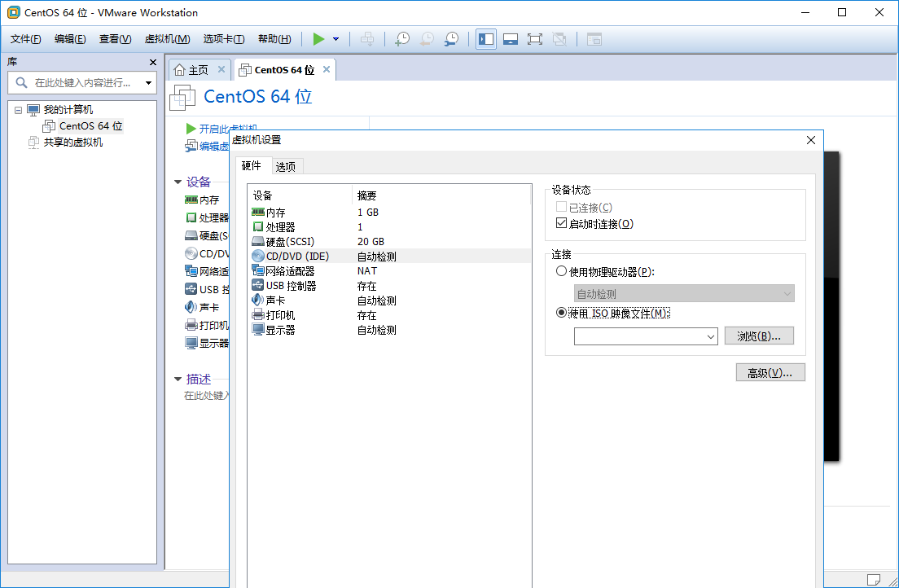Open the power button dropdown arrow

[x=334, y=38]
